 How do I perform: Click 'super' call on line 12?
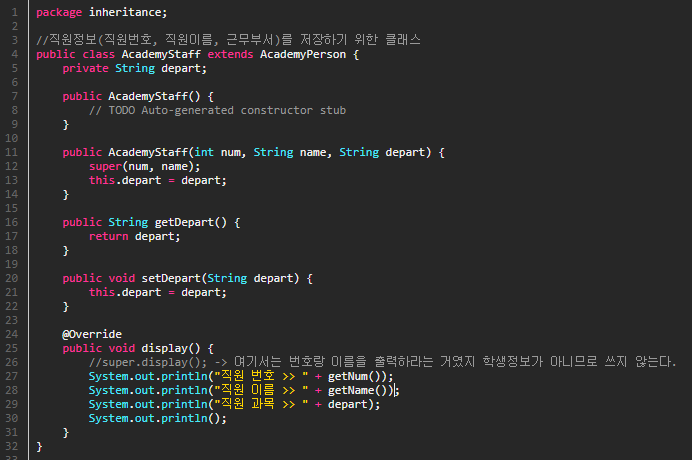105,166
